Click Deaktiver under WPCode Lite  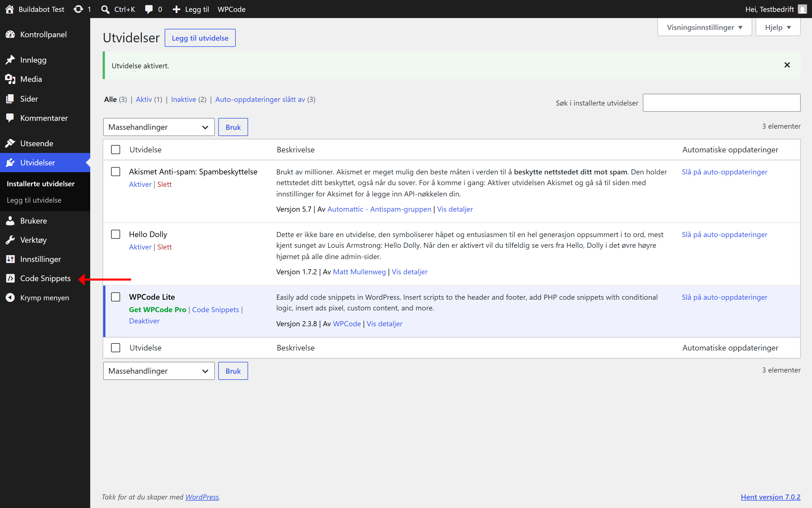tap(144, 321)
